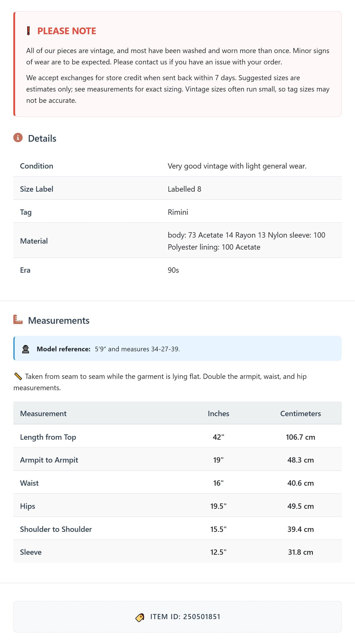Click the 106.7 cm length value
Image resolution: width=355 pixels, height=644 pixels.
pos(301,437)
